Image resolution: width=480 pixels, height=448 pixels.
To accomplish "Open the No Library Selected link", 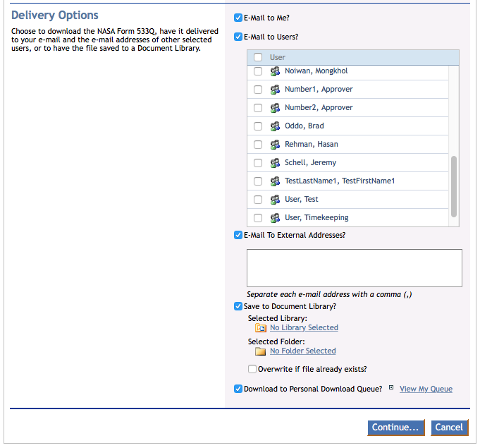I will [304, 328].
